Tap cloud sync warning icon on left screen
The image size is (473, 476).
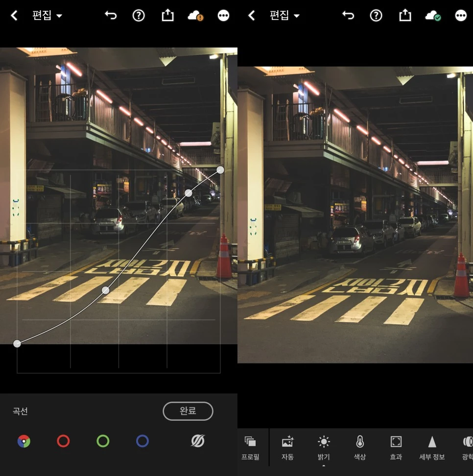click(x=195, y=16)
